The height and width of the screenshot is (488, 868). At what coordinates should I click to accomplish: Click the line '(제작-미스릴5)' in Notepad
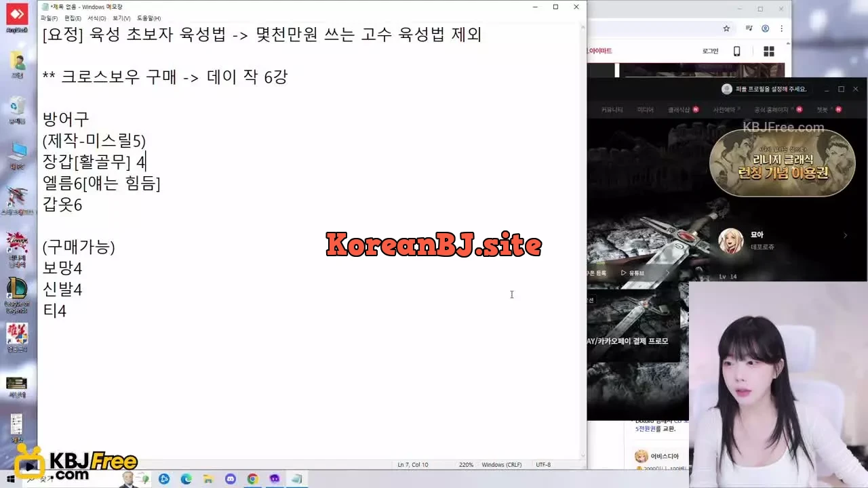tap(94, 141)
